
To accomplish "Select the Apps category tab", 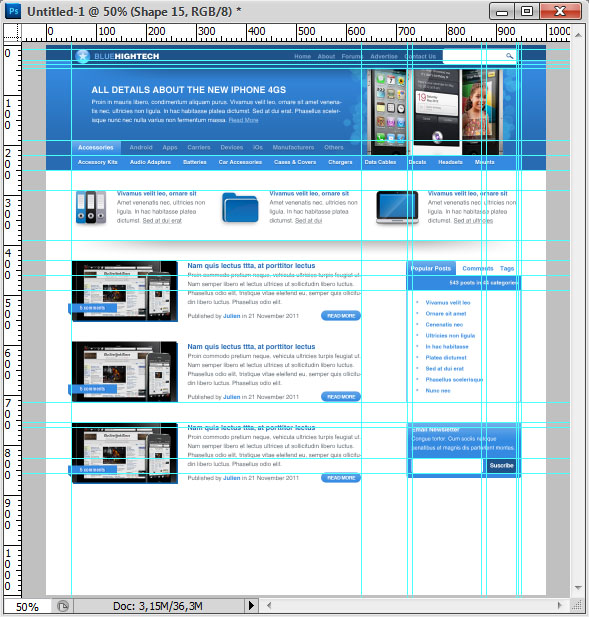I will pyautogui.click(x=170, y=148).
